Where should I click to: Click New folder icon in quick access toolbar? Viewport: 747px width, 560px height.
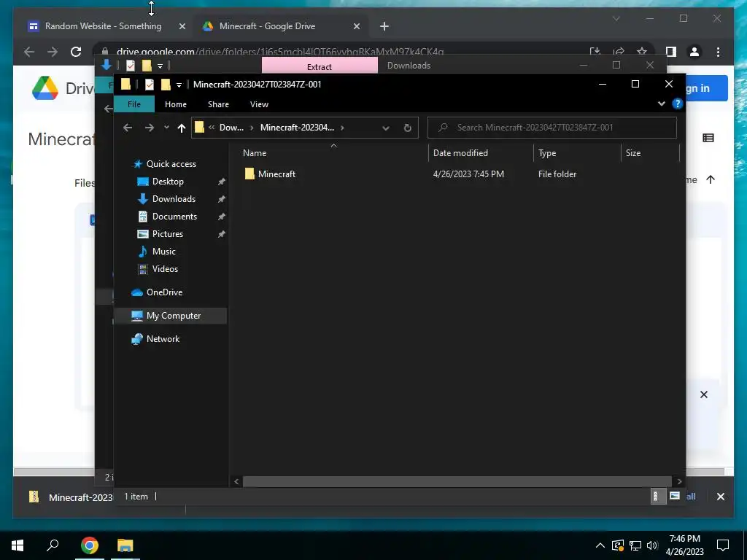click(x=166, y=85)
